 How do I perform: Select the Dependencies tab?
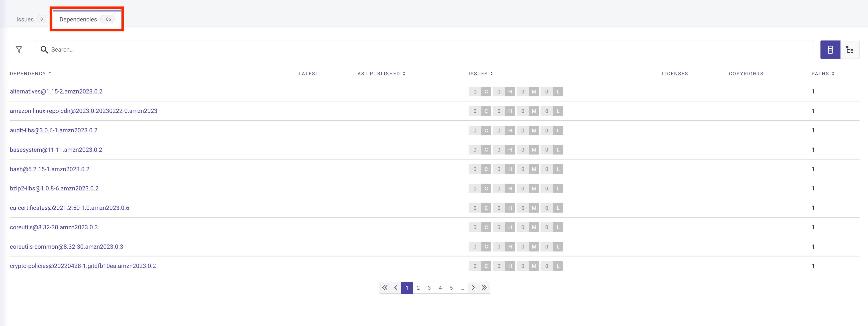tap(87, 19)
